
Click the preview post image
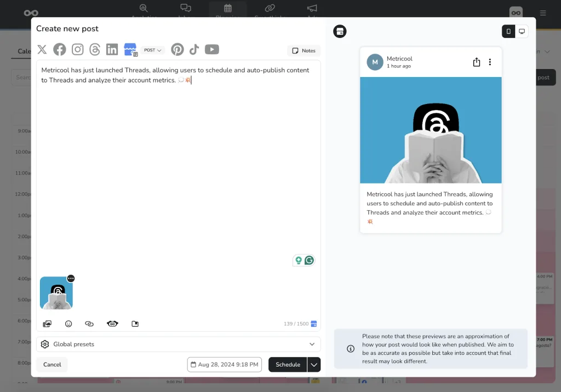coord(431,130)
